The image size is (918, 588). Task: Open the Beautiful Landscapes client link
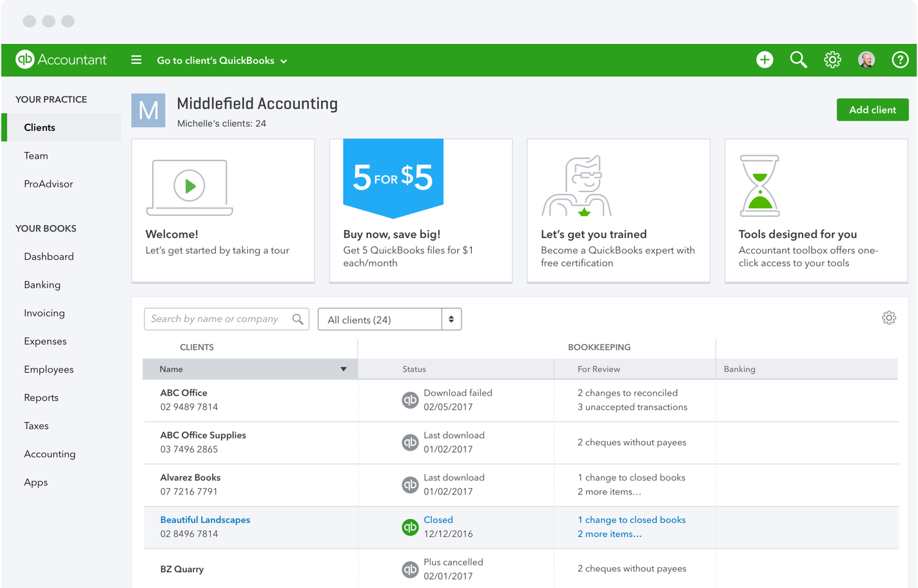coord(205,520)
